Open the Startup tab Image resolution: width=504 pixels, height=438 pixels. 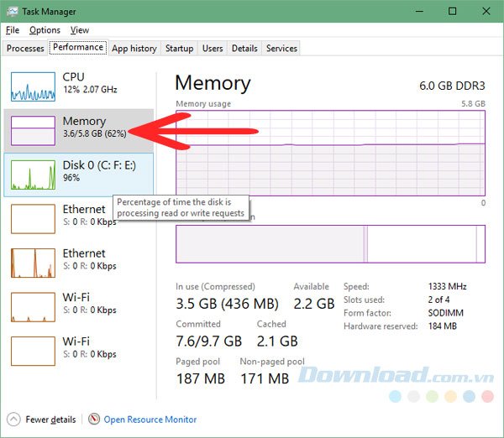[x=179, y=49]
